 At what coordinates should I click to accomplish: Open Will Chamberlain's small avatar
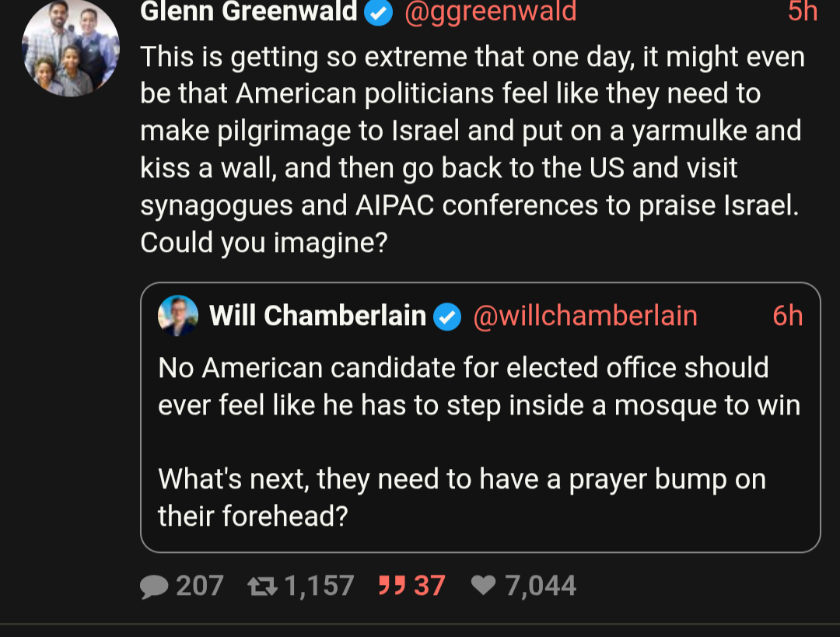pos(178,316)
